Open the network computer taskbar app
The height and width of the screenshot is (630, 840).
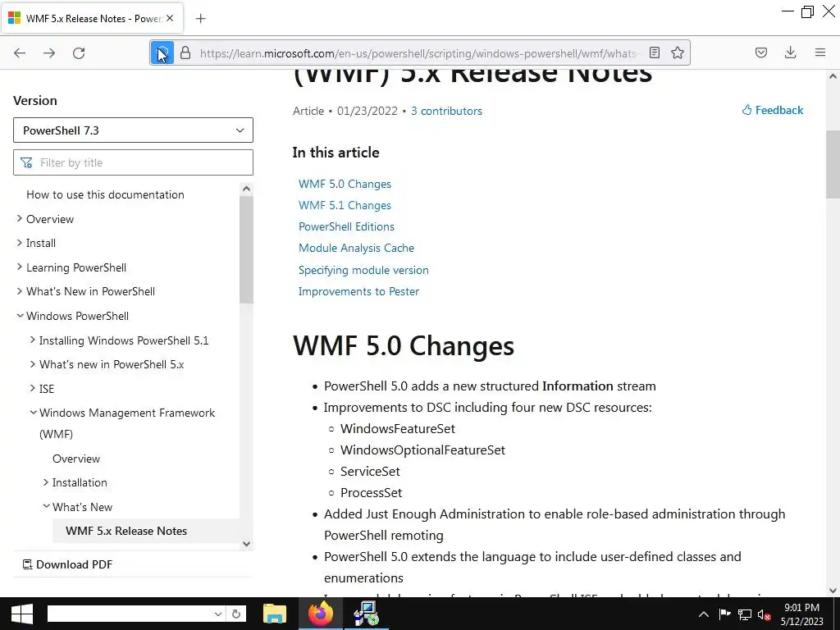coord(367,614)
